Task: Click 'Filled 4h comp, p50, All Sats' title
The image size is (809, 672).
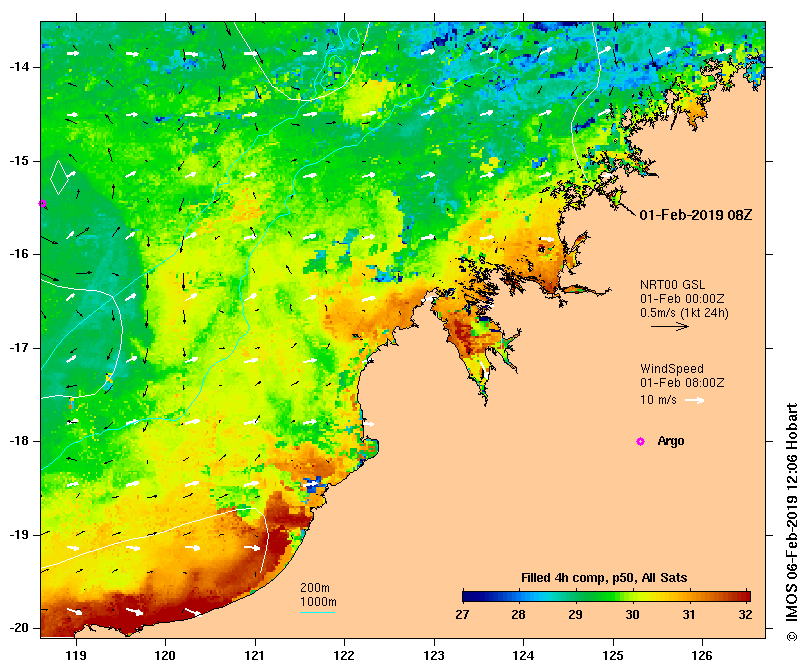Action: point(604,578)
